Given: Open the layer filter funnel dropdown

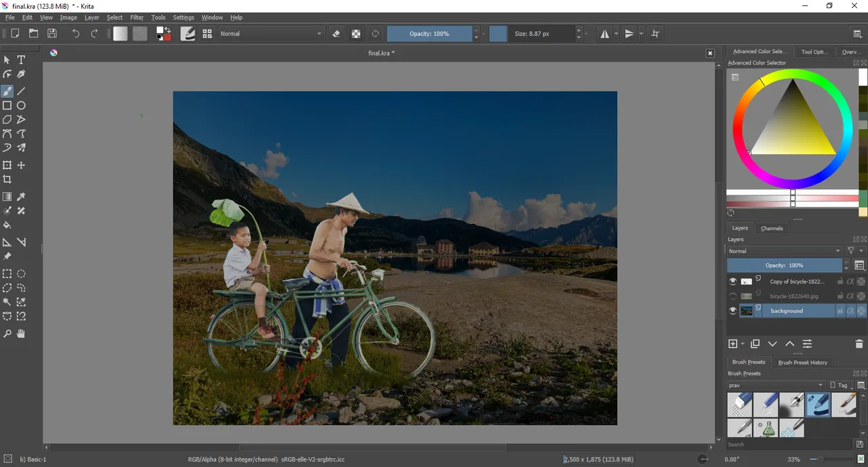Looking at the screenshot, I should [x=854, y=251].
